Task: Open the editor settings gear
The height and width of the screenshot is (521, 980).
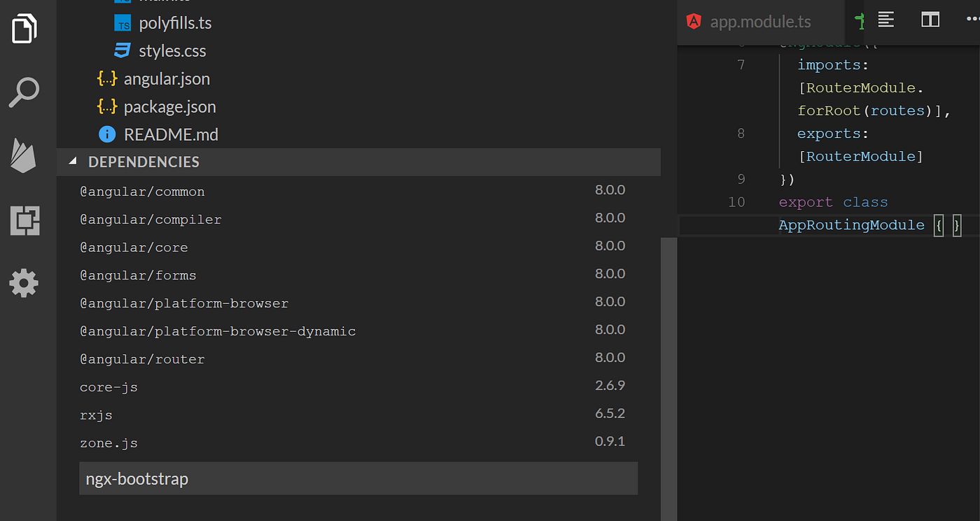Action: (24, 283)
